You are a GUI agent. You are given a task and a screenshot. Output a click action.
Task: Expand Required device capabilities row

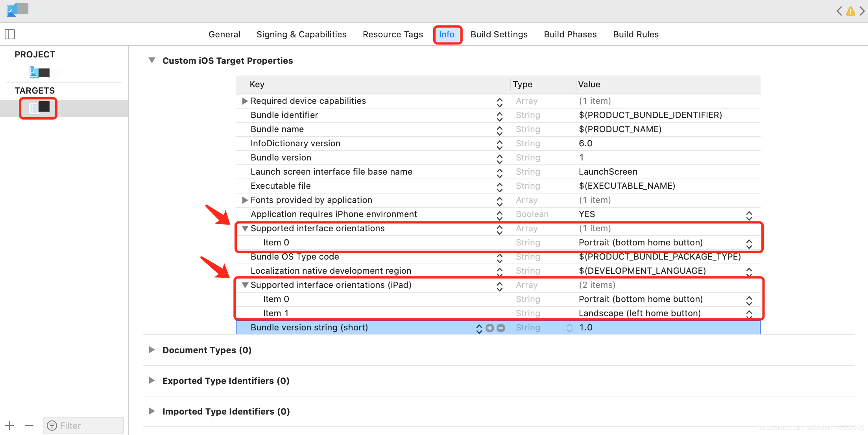coord(245,101)
